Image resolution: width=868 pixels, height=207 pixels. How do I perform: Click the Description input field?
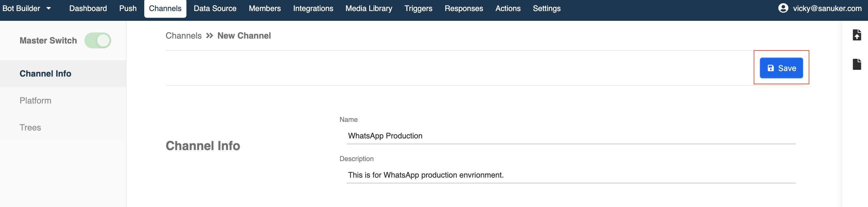pyautogui.click(x=571, y=175)
